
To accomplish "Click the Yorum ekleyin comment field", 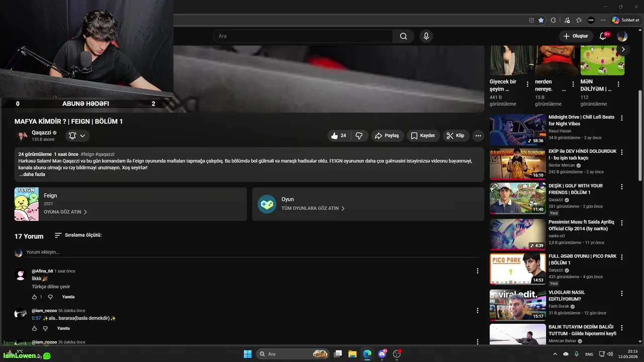I will point(253,252).
